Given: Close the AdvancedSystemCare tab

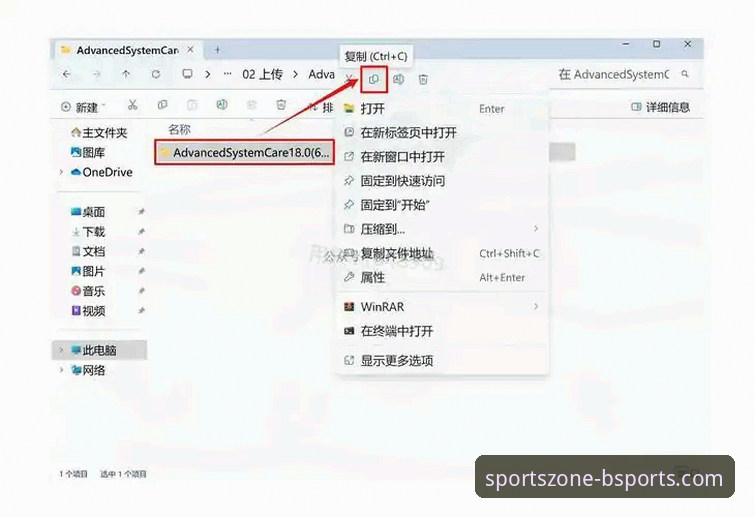Looking at the screenshot, I should tap(190, 50).
